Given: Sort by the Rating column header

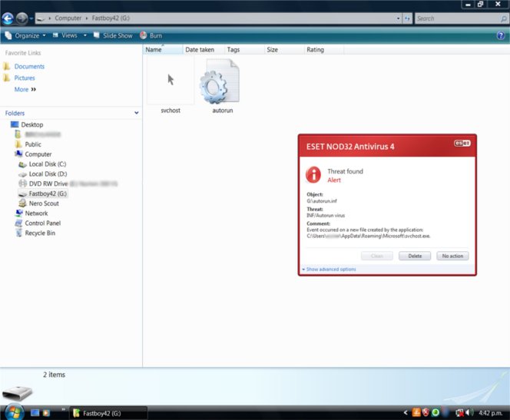Looking at the screenshot, I should click(324, 50).
